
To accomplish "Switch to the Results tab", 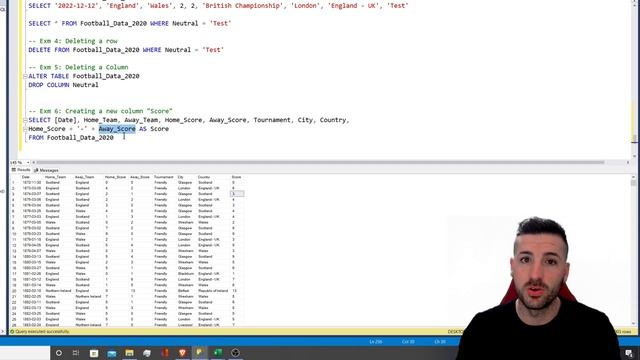I will (21, 170).
